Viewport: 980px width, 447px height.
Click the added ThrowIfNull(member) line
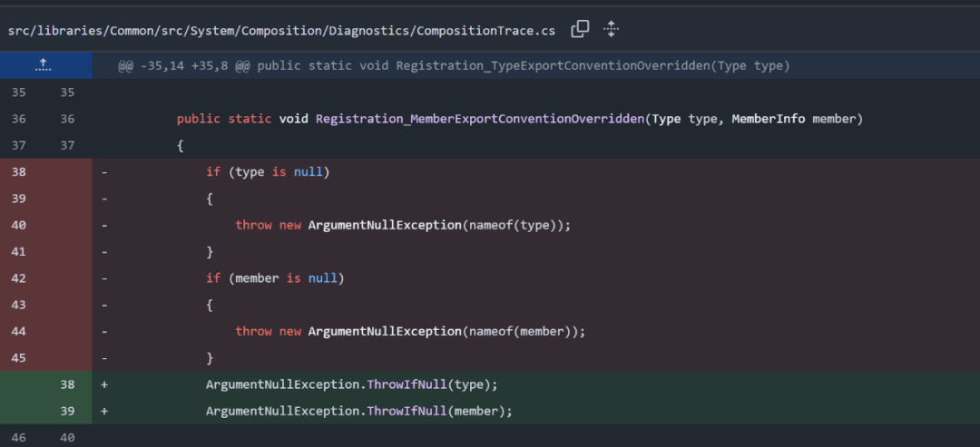(359, 411)
